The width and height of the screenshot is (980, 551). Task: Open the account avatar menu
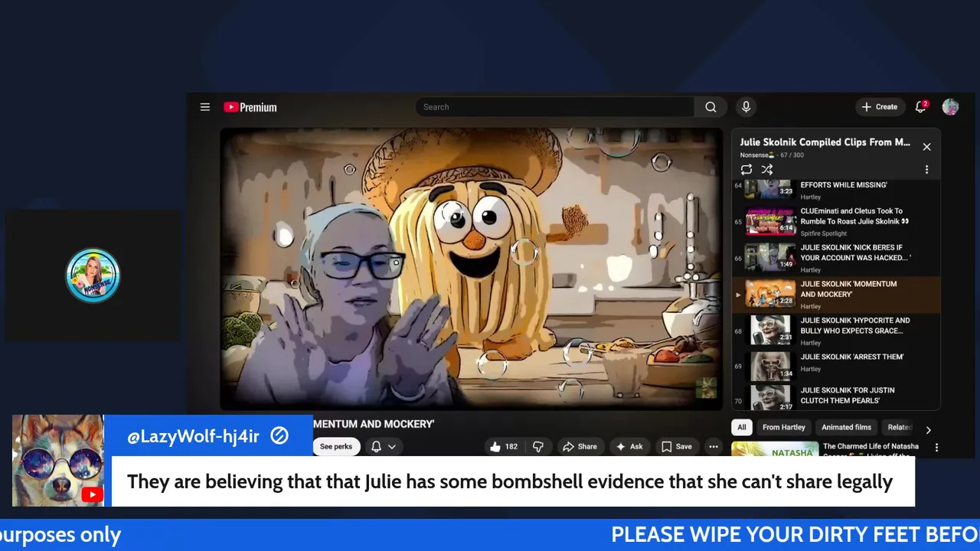(x=950, y=107)
